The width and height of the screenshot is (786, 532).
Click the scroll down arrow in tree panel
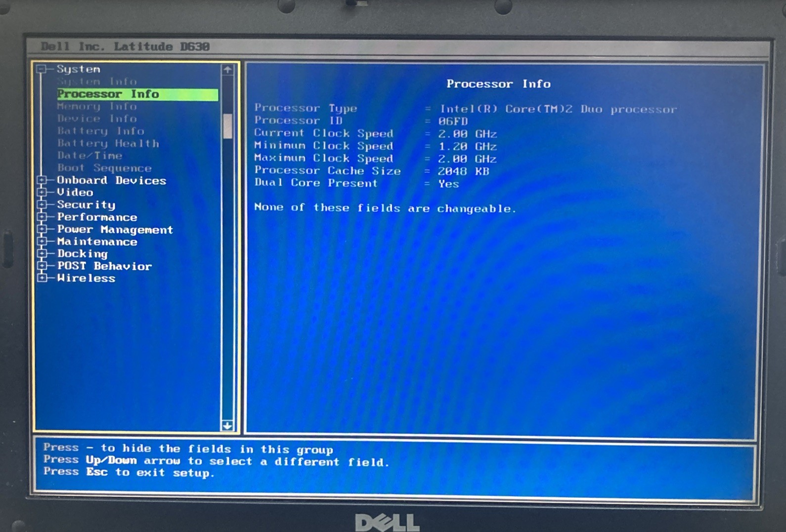[227, 425]
